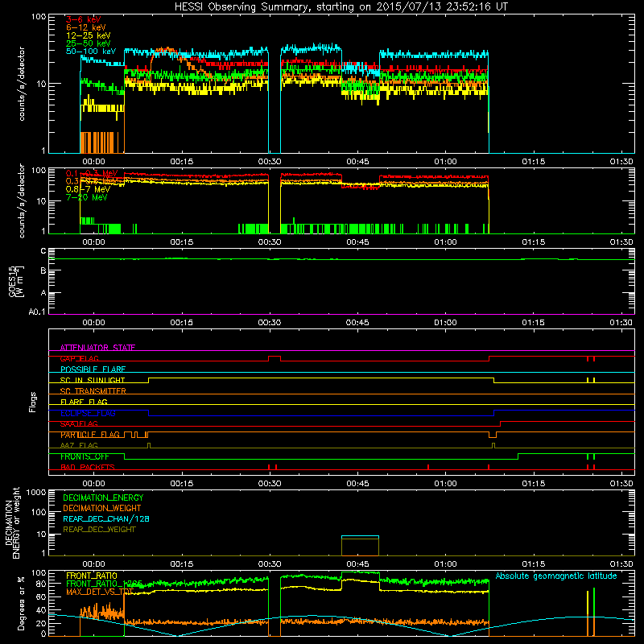Click the 80 tick on the Degrees axis
Screen dimensions: 644x644
click(x=41, y=583)
